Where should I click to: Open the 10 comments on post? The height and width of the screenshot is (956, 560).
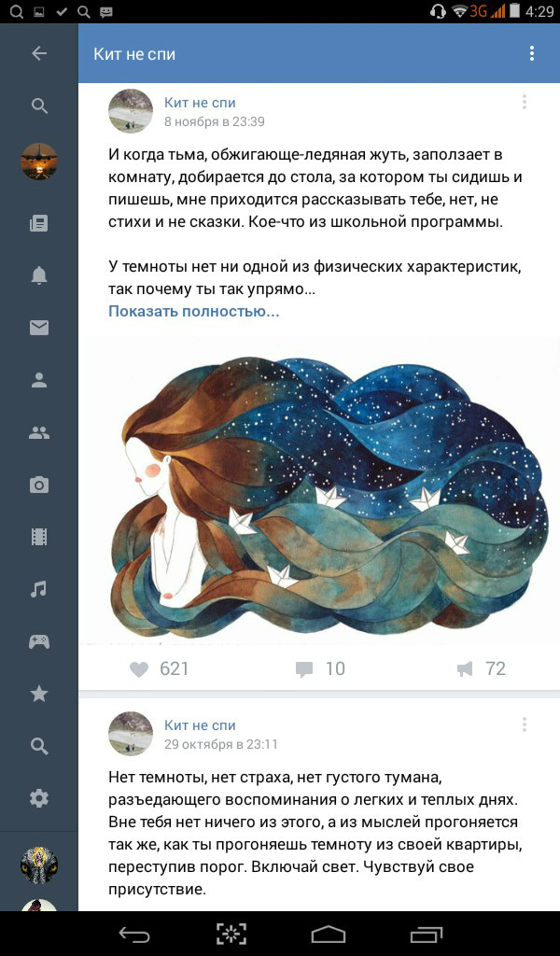click(320, 668)
